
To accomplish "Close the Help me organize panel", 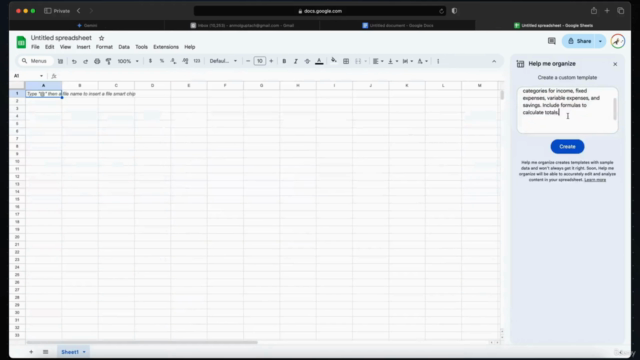I will tap(615, 64).
